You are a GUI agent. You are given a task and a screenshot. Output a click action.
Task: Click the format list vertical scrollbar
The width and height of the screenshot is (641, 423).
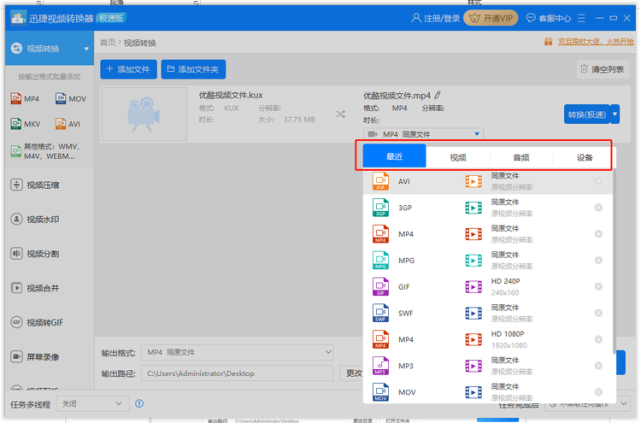(614, 262)
